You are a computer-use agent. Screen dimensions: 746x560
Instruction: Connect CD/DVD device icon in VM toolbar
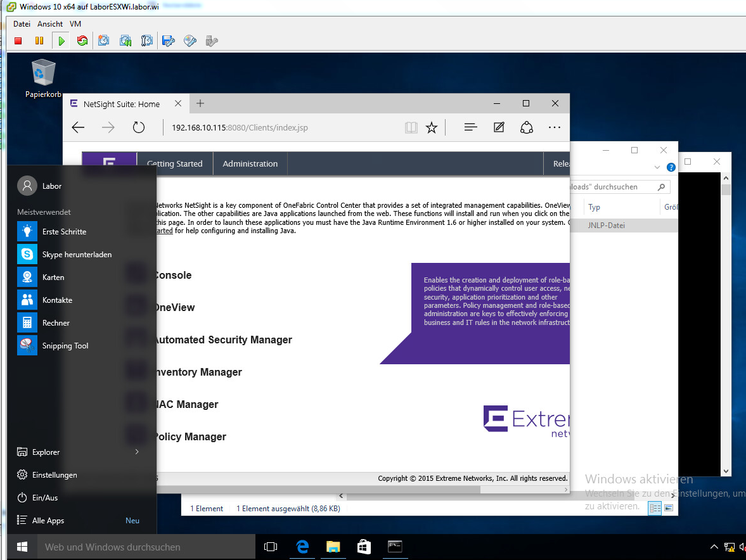(190, 41)
